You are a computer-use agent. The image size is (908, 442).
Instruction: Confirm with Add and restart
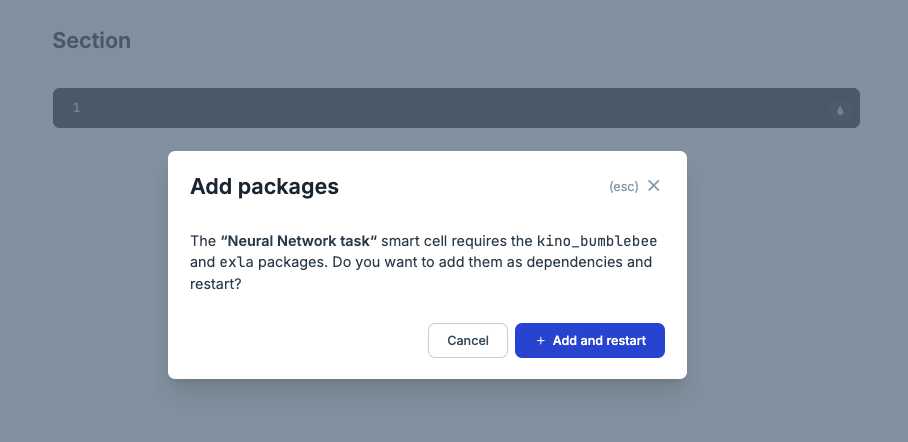(x=590, y=341)
